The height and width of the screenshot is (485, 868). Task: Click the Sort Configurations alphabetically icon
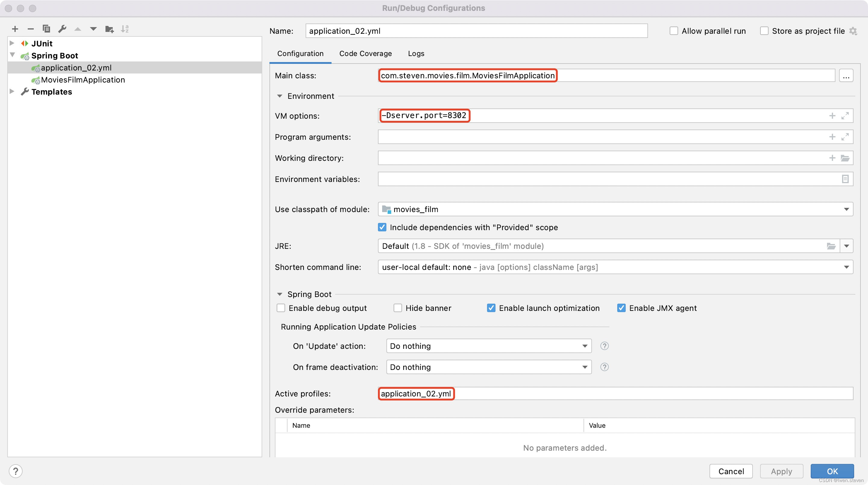[125, 29]
